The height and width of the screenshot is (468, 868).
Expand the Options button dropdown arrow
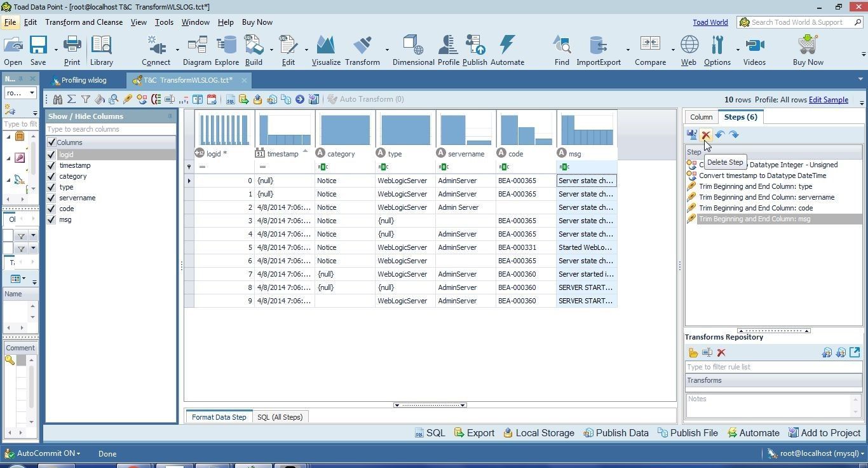[x=738, y=50]
